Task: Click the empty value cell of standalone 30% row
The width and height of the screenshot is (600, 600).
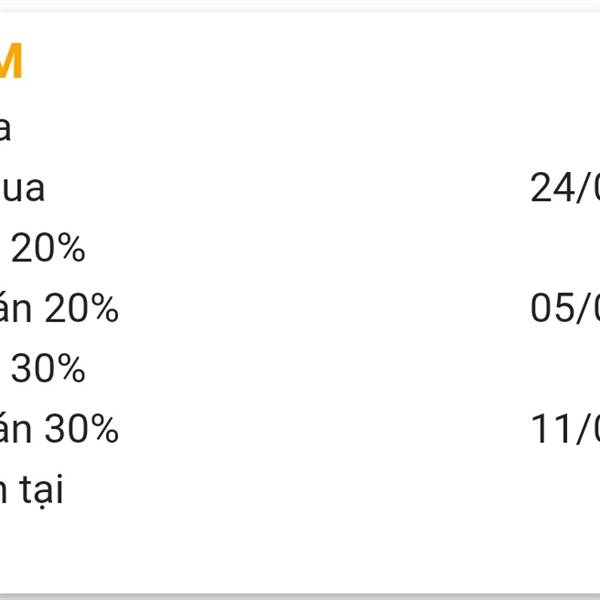Action: click(565, 368)
